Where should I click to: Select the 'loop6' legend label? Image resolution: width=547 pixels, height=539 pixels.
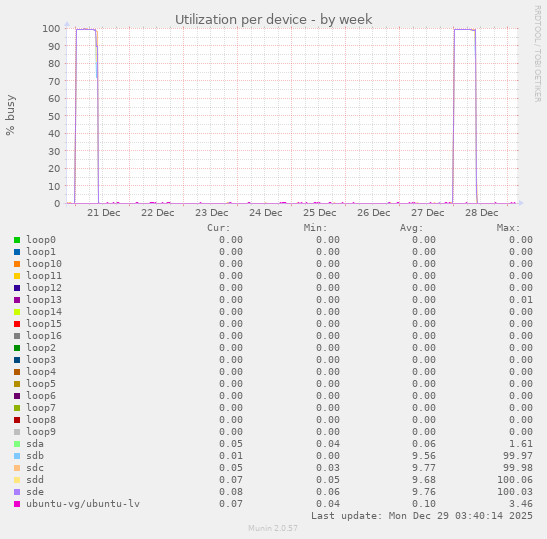pos(41,396)
